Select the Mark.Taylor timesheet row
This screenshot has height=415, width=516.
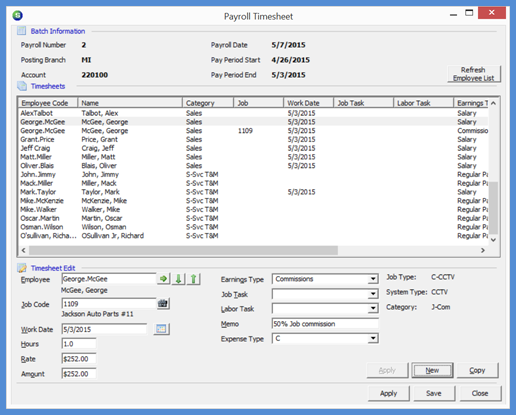click(x=253, y=192)
